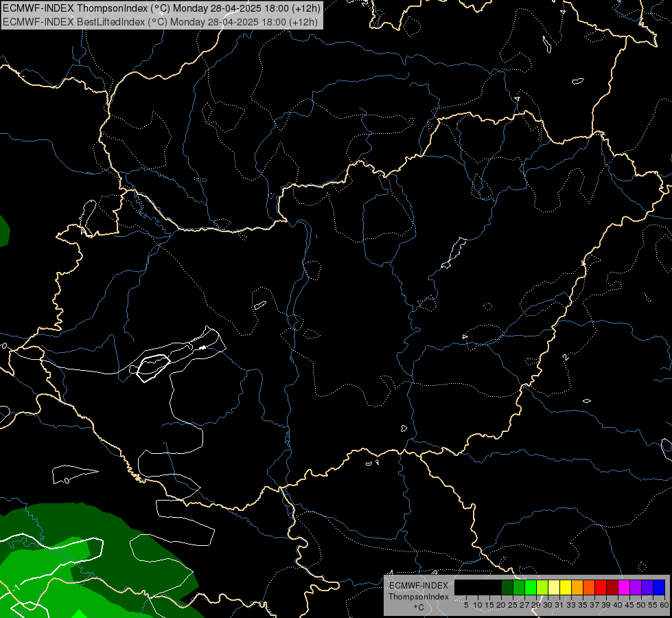
Task: Click the ECMWF-INDEX ThompsonIndex title line
Action: [161, 8]
